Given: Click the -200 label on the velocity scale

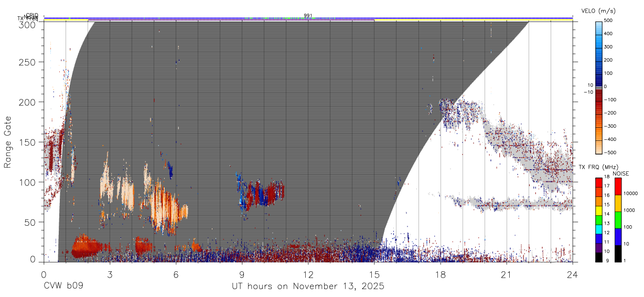Looking at the screenshot, I should tap(610, 113).
